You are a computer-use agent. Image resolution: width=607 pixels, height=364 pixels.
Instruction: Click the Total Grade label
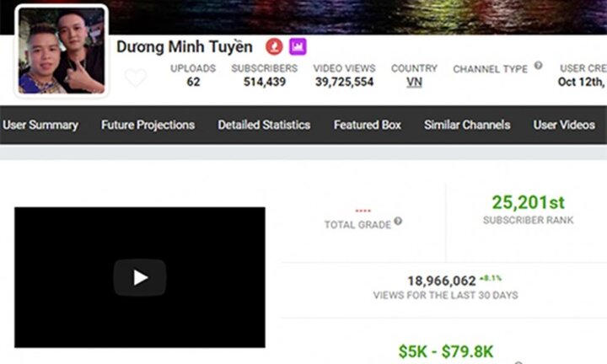coord(357,225)
